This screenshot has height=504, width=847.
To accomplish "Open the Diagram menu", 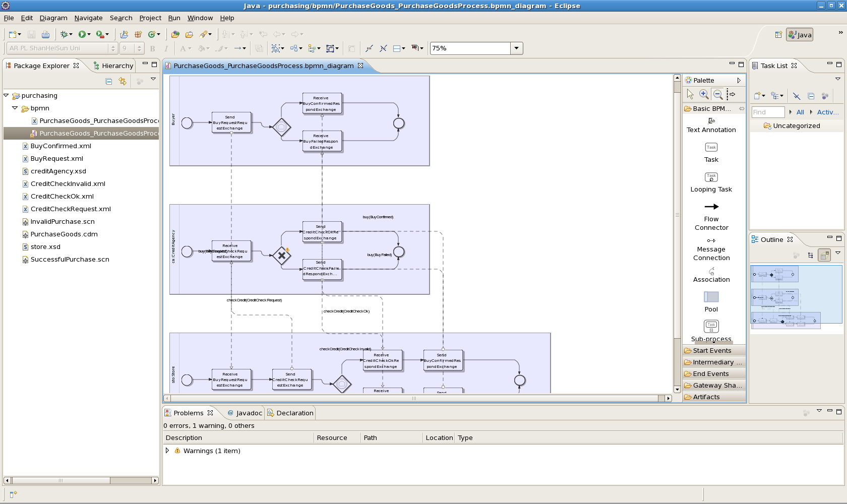I will 53,18.
